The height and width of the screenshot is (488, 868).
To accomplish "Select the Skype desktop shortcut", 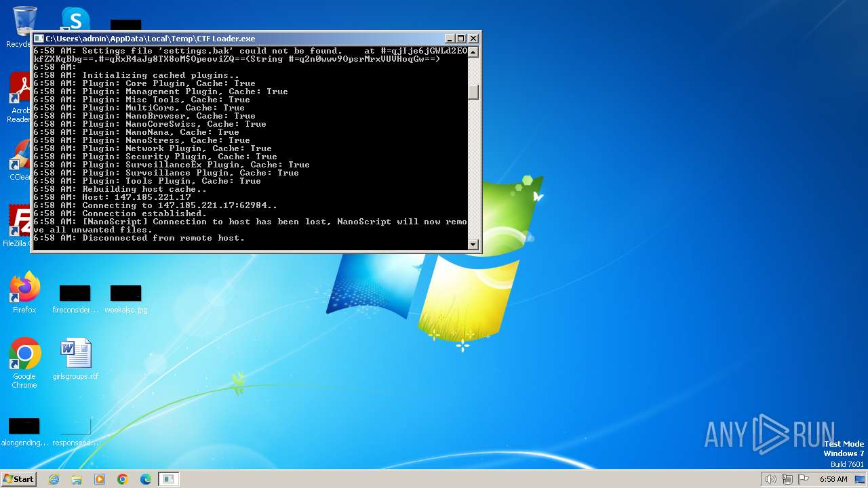I will [75, 18].
